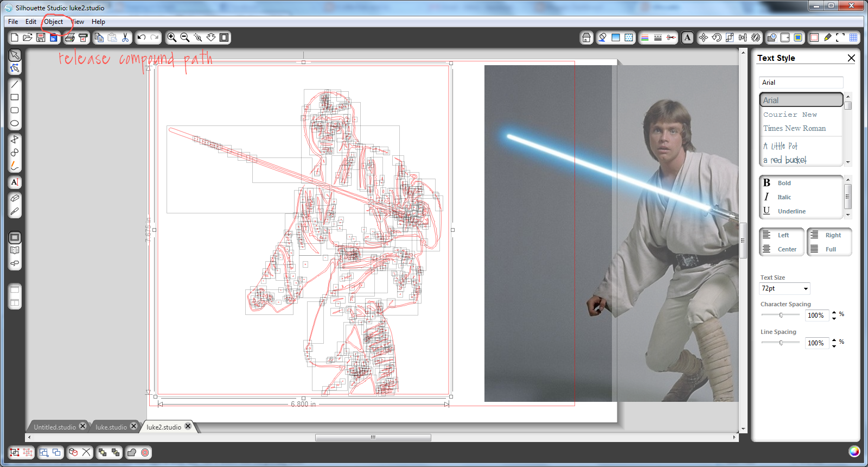Switch to the luke.studio tab
Image resolution: width=868 pixels, height=467 pixels.
click(x=111, y=427)
